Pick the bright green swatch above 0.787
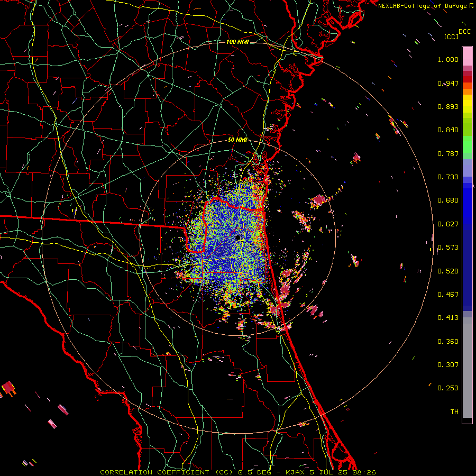This screenshot has height=476, width=476. point(467,144)
